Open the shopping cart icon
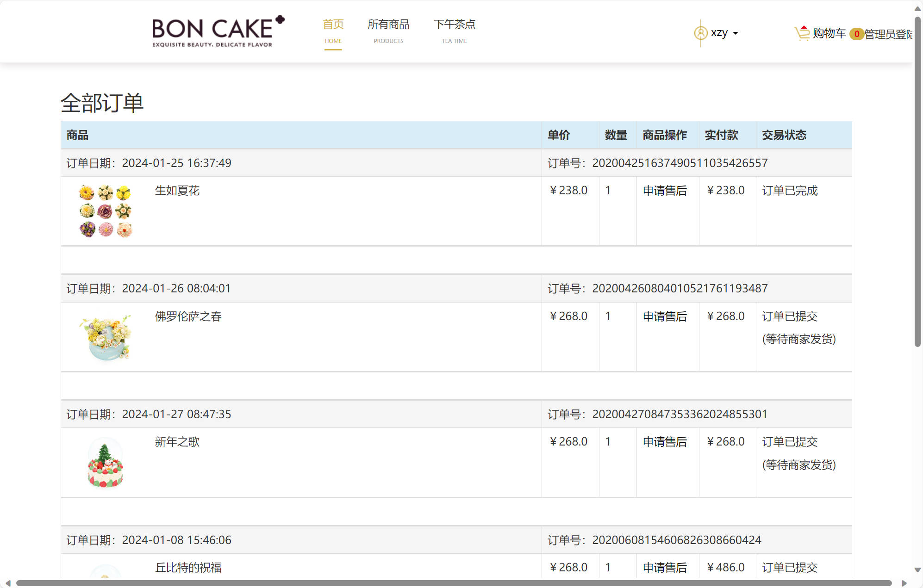This screenshot has height=588, width=923. pos(802,33)
